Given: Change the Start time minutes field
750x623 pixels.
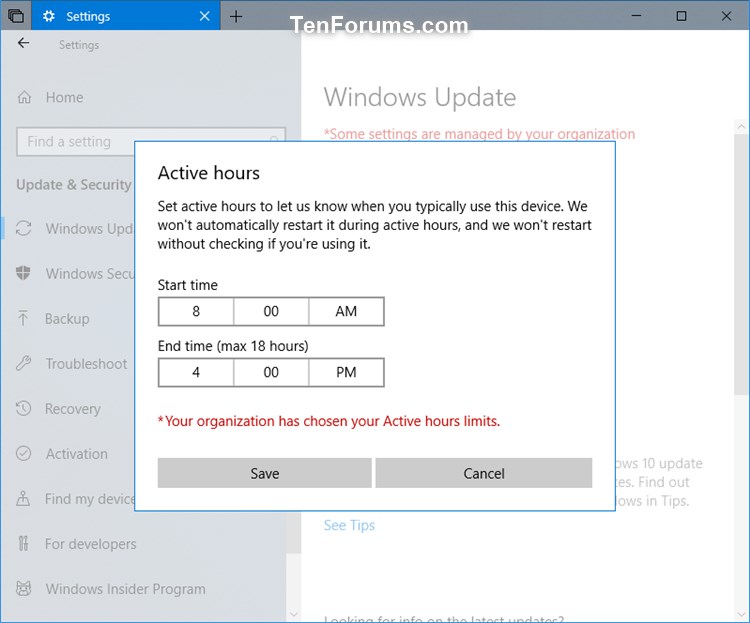Looking at the screenshot, I should 271,312.
